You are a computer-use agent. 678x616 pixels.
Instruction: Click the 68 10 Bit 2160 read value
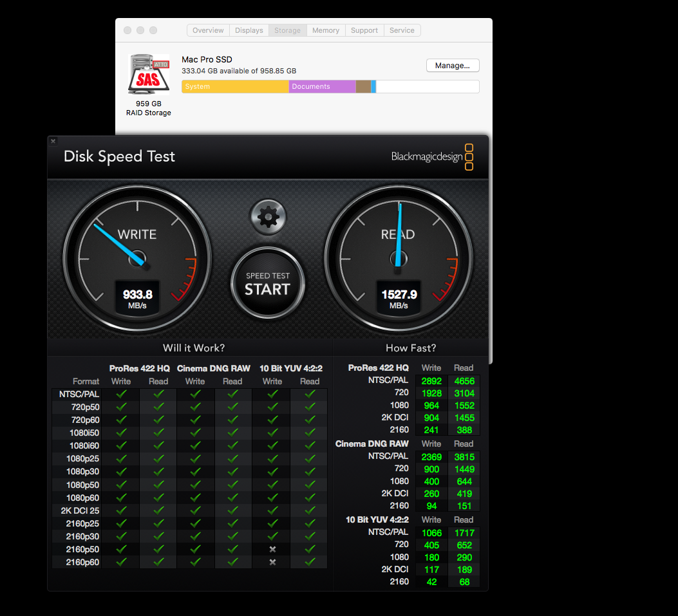click(464, 582)
